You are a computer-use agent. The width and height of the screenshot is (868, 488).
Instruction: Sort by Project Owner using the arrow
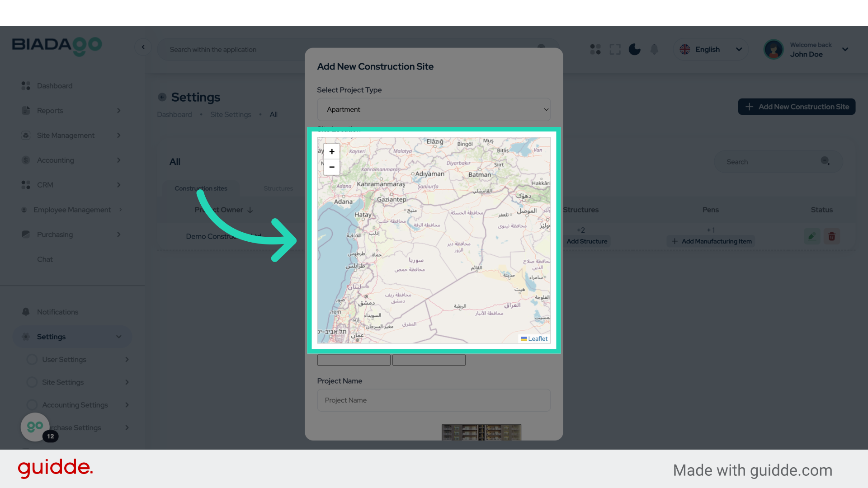pyautogui.click(x=250, y=210)
